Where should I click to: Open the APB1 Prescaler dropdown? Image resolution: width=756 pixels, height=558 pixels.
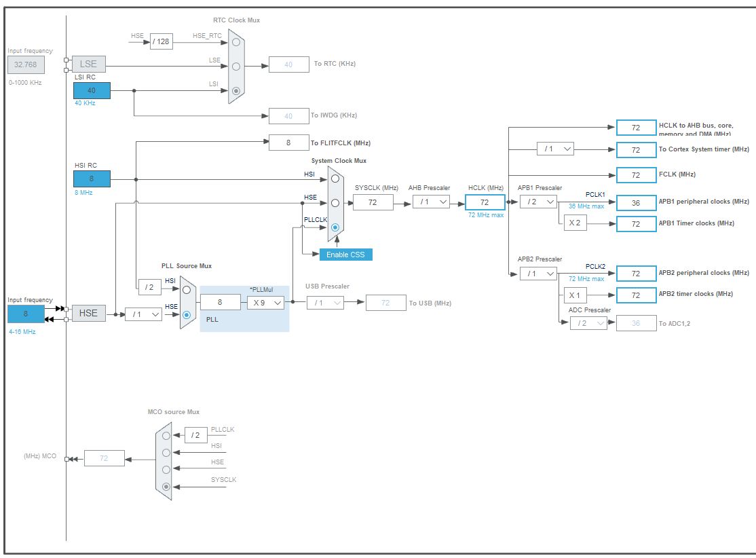pos(539,202)
